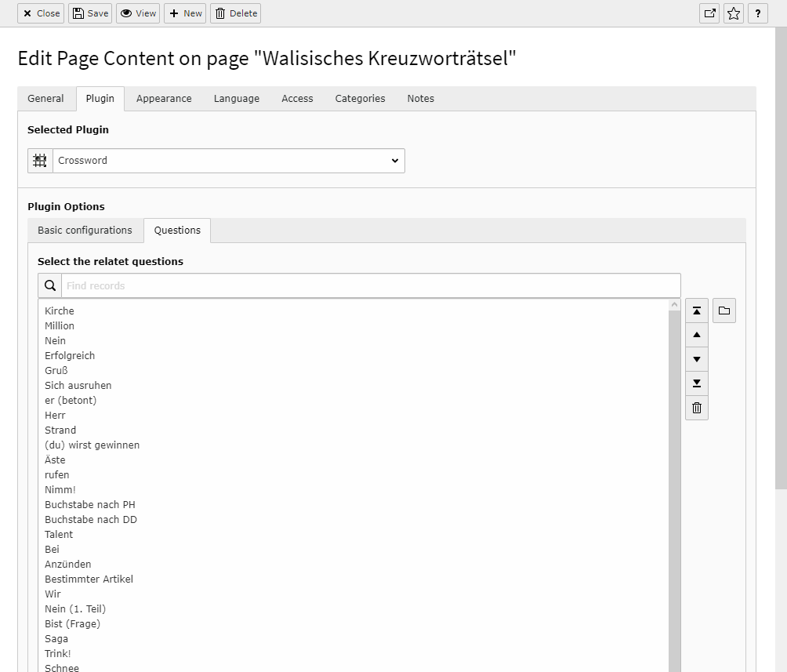787x672 pixels.
Task: Browse for records with folder icon
Action: tap(724, 311)
